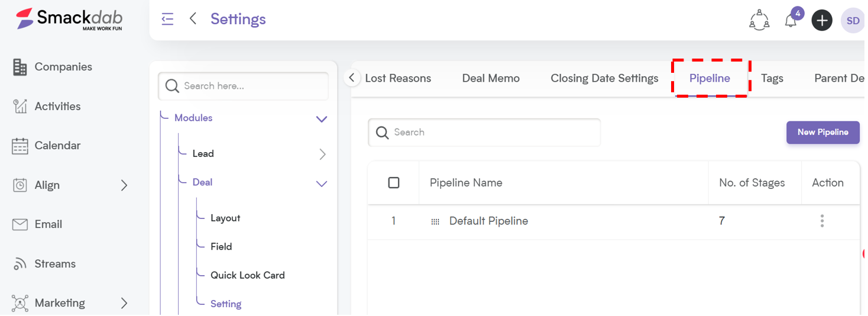The image size is (868, 316).
Task: Open notifications bell with badge 4
Action: (x=791, y=21)
